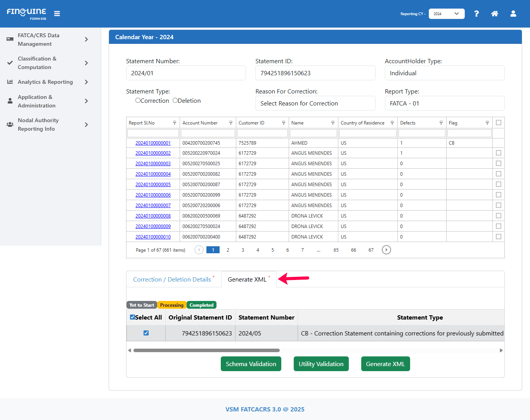Uncheck the Select All checkbox
This screenshot has width=530, height=420.
[133, 317]
